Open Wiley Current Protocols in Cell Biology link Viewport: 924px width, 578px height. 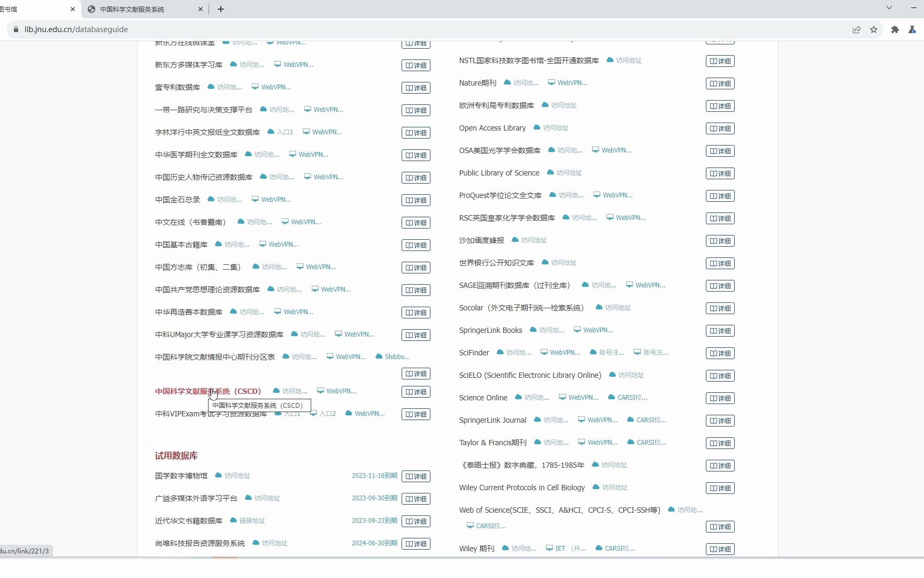pyautogui.click(x=522, y=488)
